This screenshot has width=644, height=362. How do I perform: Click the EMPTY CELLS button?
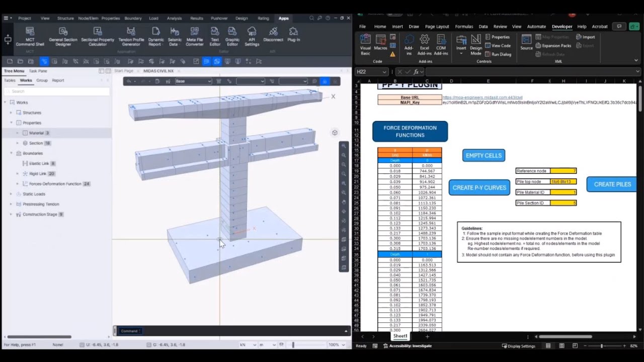click(484, 155)
